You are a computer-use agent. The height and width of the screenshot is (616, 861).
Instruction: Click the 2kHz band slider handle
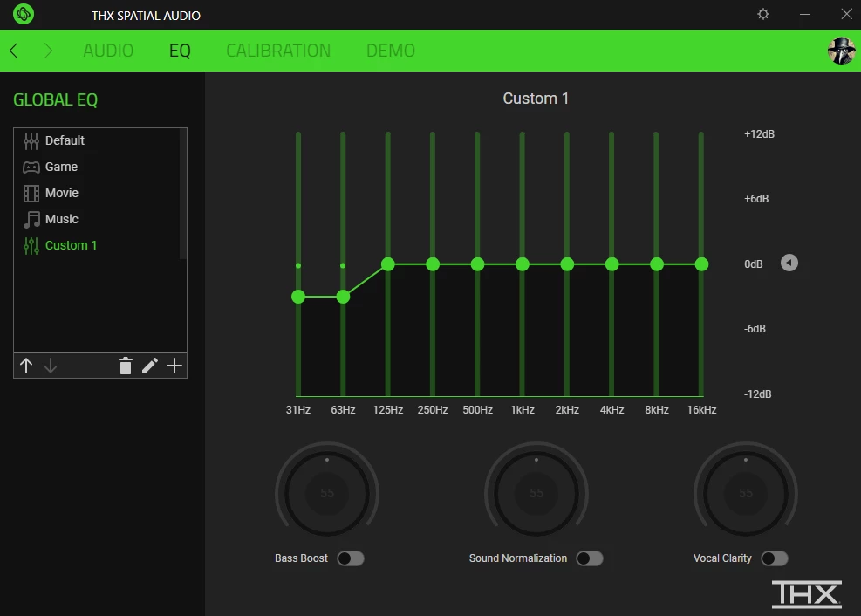coord(567,264)
